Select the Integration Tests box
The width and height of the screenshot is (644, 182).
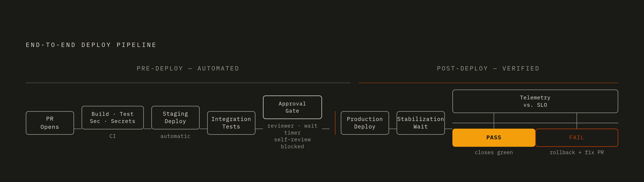[x=231, y=123]
